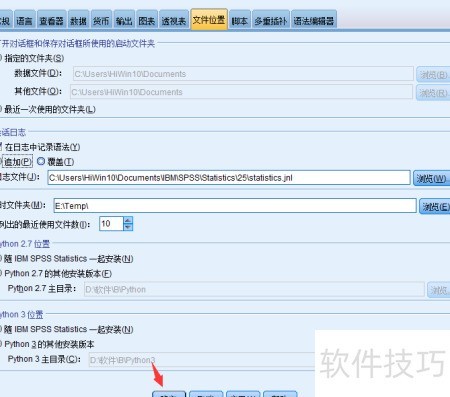Browse for the 其他文件 folder
Viewport: 450px width, 397px height.
[433, 92]
